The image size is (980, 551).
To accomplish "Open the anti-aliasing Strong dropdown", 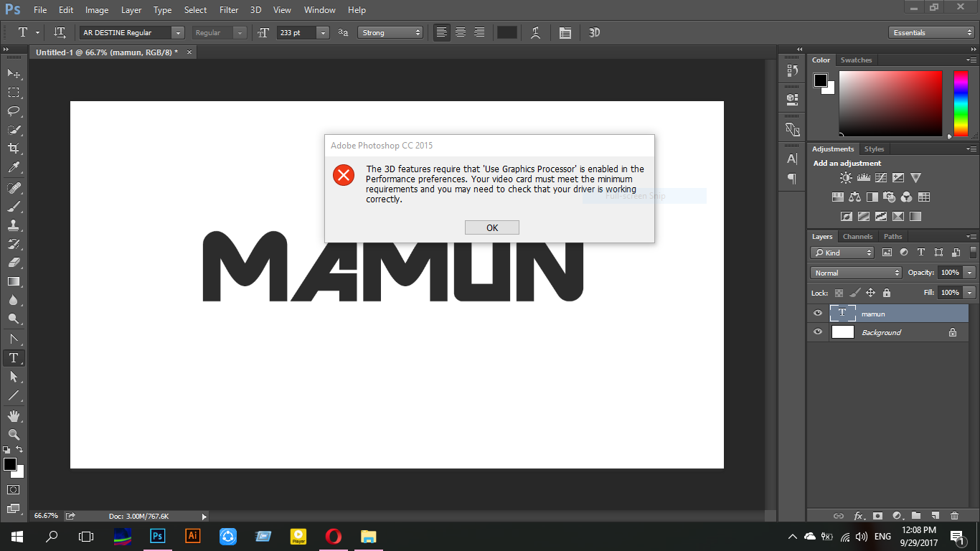I will point(390,33).
